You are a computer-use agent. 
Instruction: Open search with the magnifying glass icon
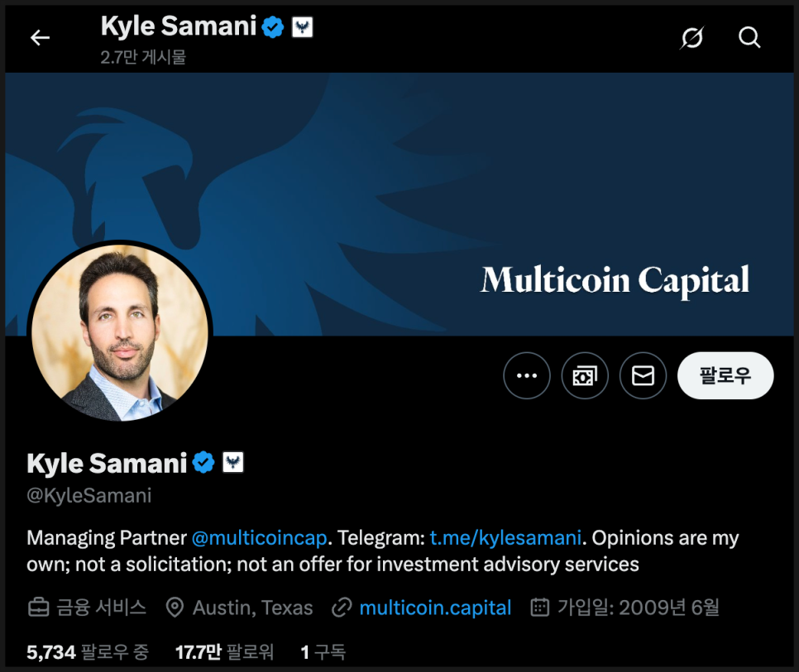(749, 38)
